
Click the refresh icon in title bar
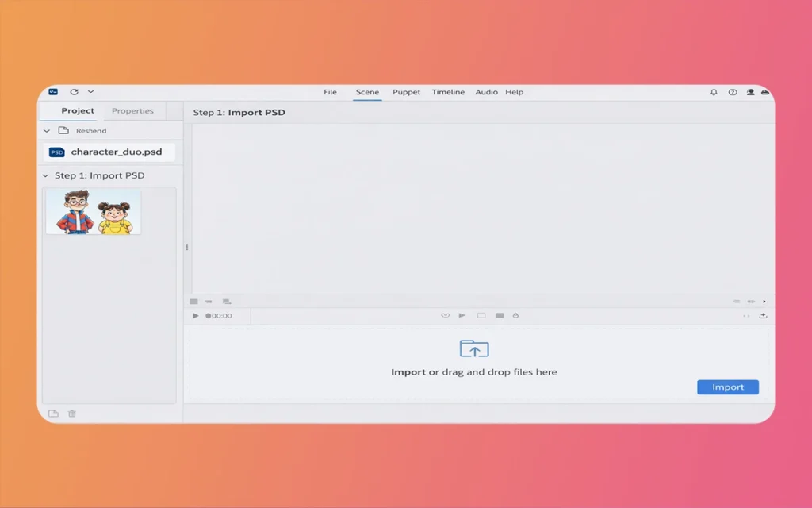click(x=74, y=92)
